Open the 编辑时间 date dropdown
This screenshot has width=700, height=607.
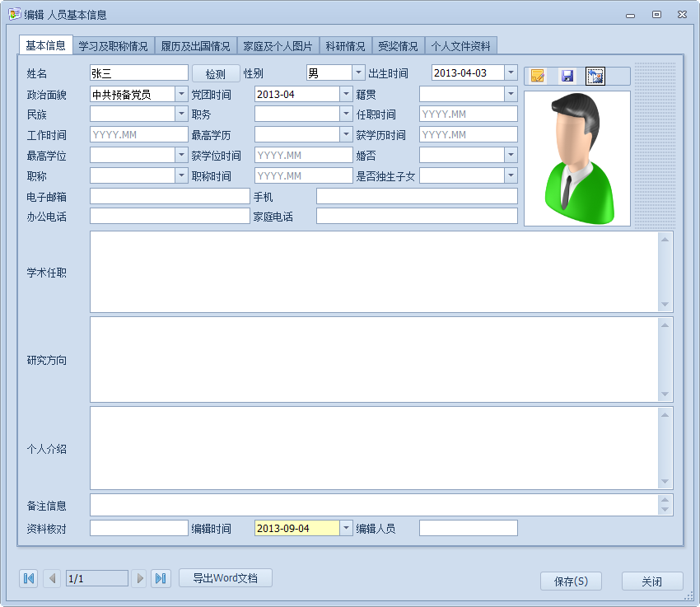point(346,528)
